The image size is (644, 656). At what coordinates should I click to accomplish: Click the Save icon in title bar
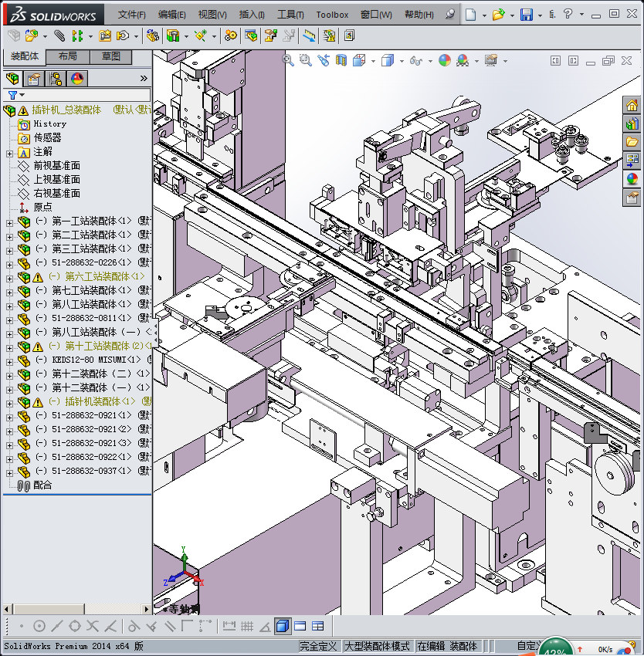[526, 15]
